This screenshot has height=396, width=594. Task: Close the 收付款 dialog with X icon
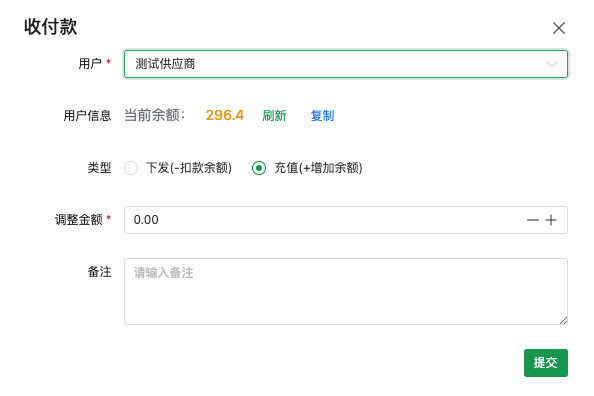(559, 28)
